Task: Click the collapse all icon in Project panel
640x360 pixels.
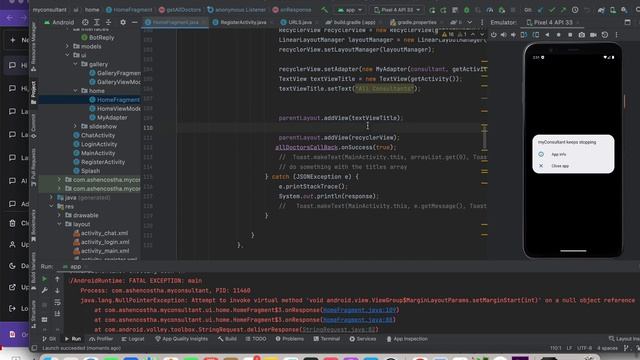Action: click(108, 22)
